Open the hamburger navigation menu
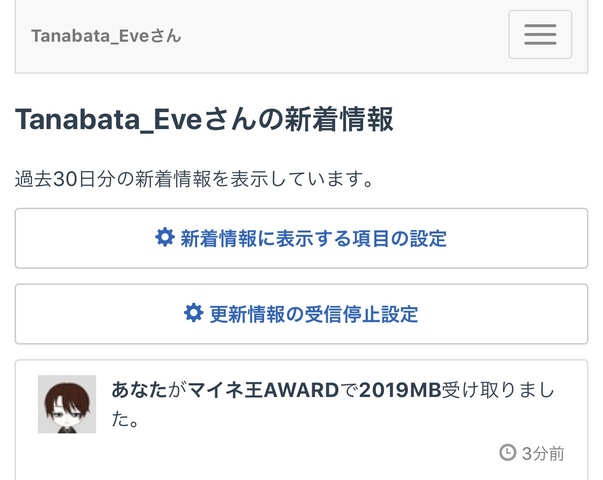 pyautogui.click(x=540, y=35)
